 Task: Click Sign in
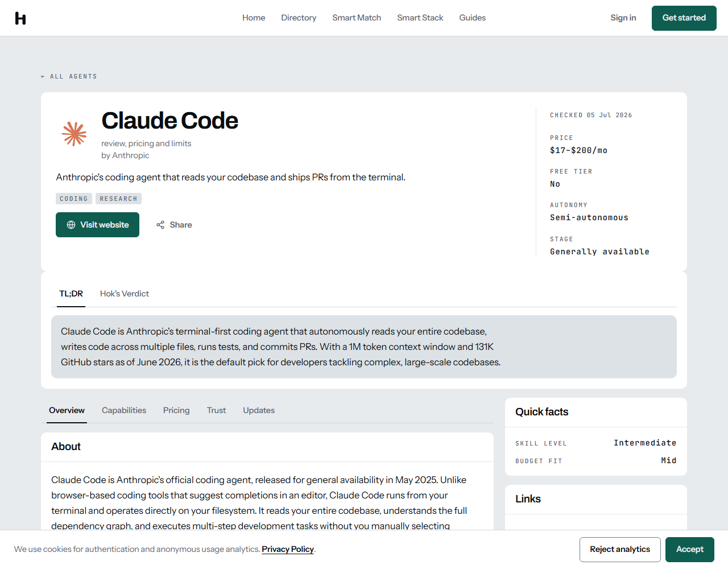point(623,18)
